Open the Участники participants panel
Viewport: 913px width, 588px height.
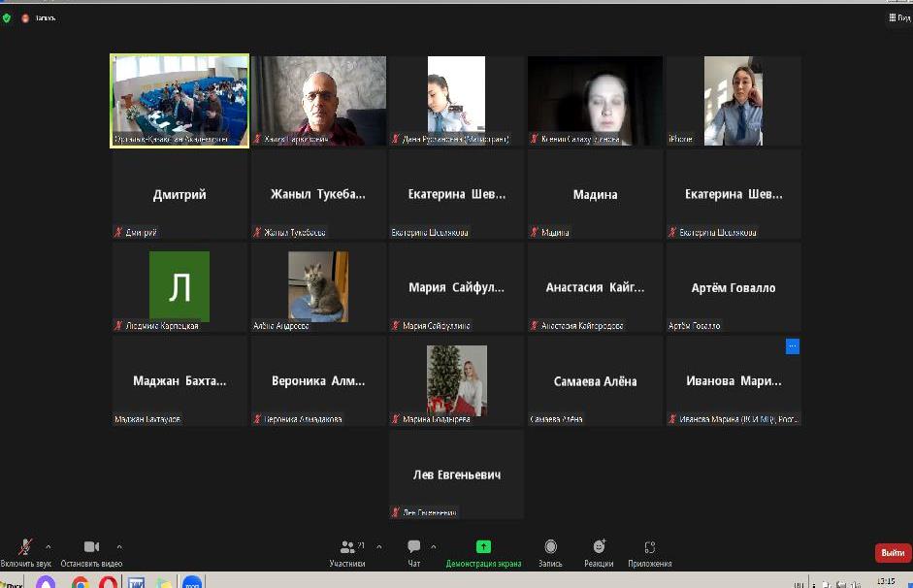pyautogui.click(x=347, y=548)
